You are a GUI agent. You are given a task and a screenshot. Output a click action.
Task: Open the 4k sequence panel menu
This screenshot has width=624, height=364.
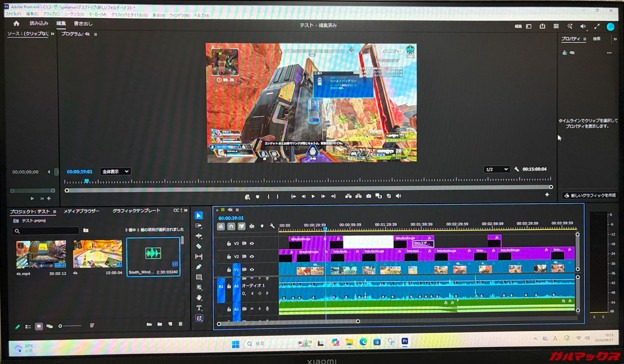click(237, 210)
